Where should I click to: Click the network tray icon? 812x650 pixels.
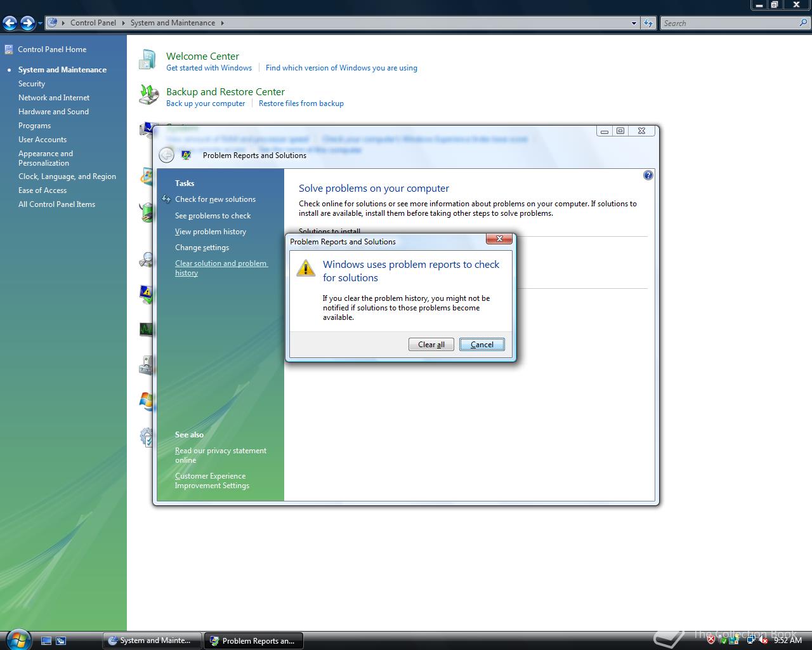click(751, 640)
